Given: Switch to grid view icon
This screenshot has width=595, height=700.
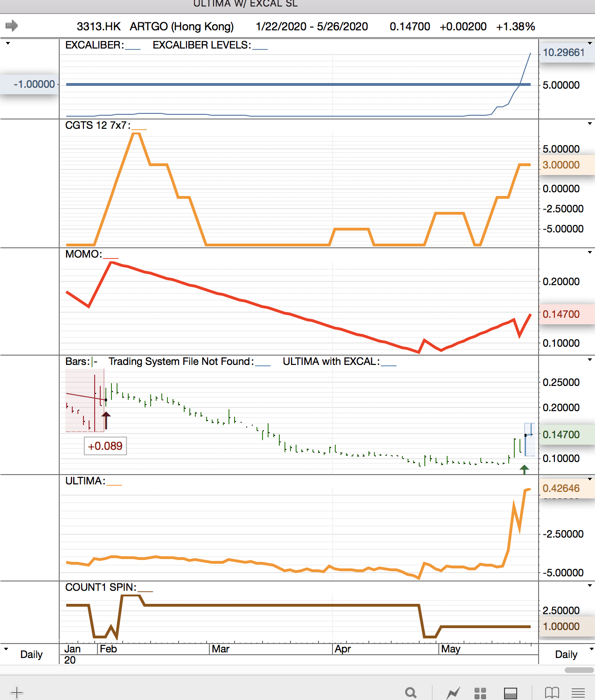Looking at the screenshot, I should tap(480, 693).
